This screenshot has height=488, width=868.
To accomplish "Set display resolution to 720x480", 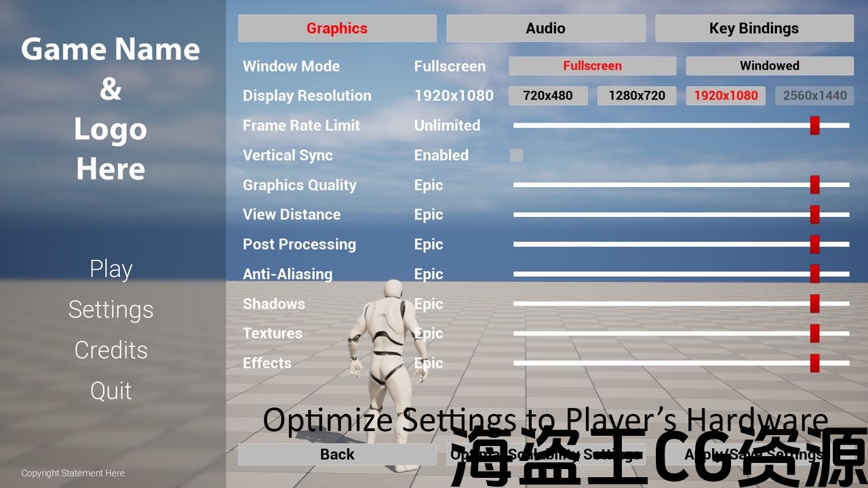I will [x=548, y=96].
